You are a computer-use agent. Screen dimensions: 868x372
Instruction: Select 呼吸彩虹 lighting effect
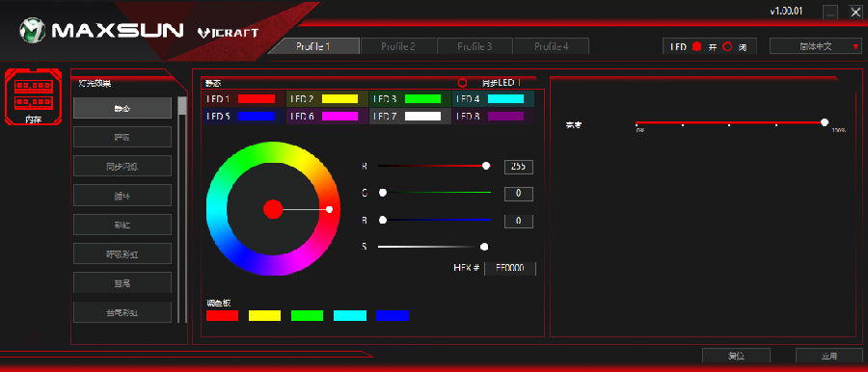tap(122, 253)
